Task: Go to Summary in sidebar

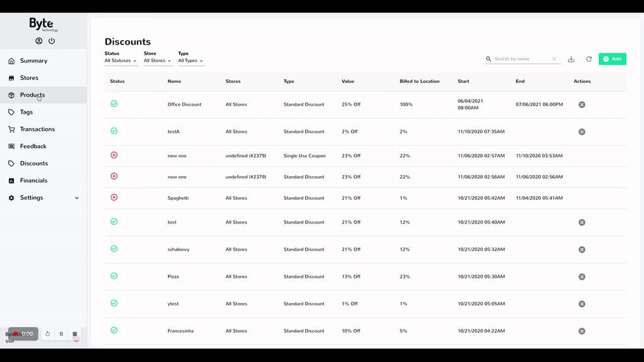Action: coord(43,61)
